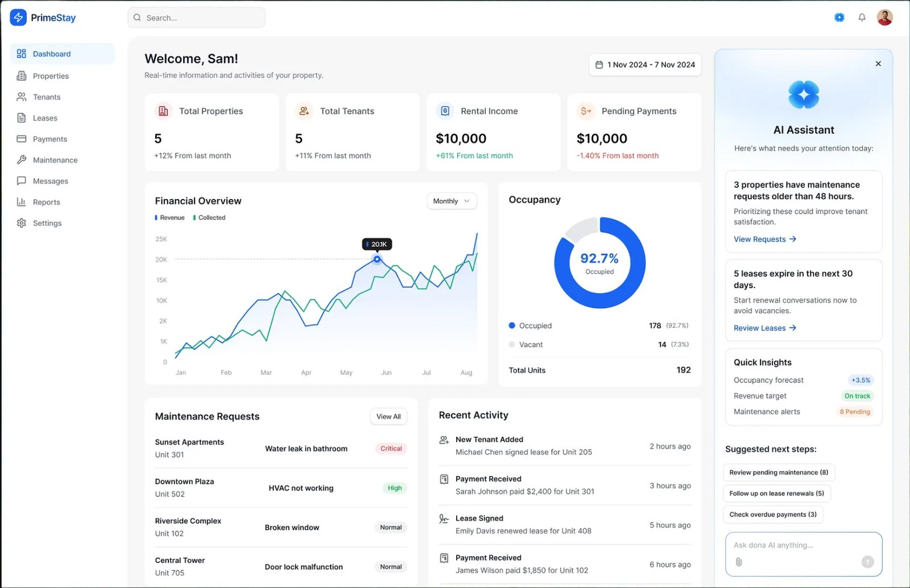The image size is (910, 588).
Task: Click the large AI Assistant sparkle logo
Action: click(804, 94)
